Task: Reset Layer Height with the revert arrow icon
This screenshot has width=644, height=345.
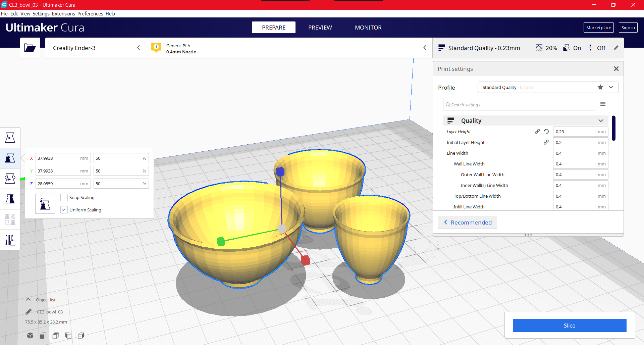Action: [546, 131]
